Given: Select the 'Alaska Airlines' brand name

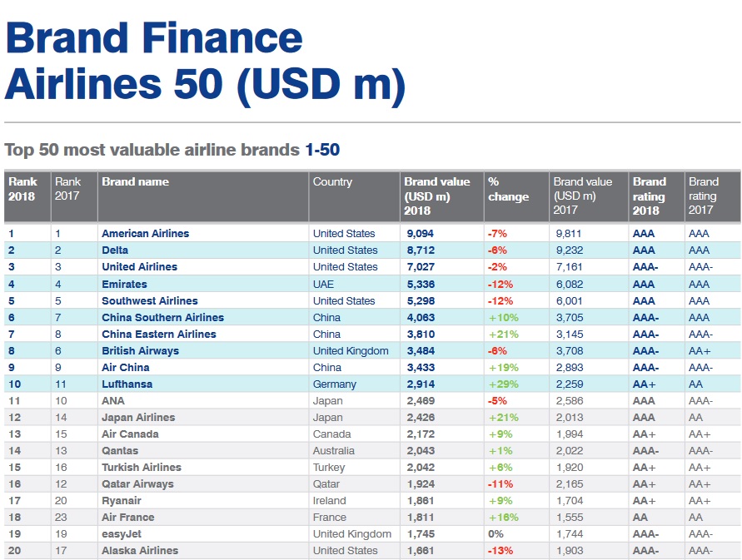Looking at the screenshot, I should tap(140, 551).
